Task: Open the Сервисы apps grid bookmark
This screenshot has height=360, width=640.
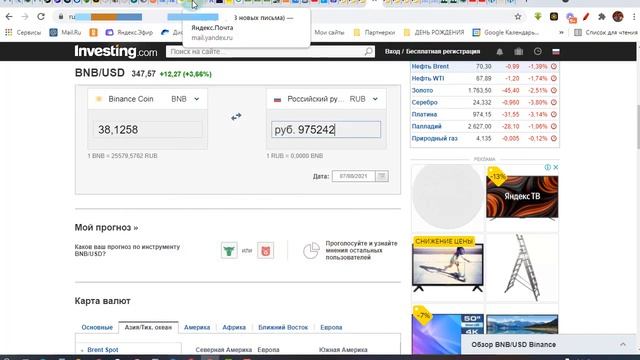Action: coord(23,32)
